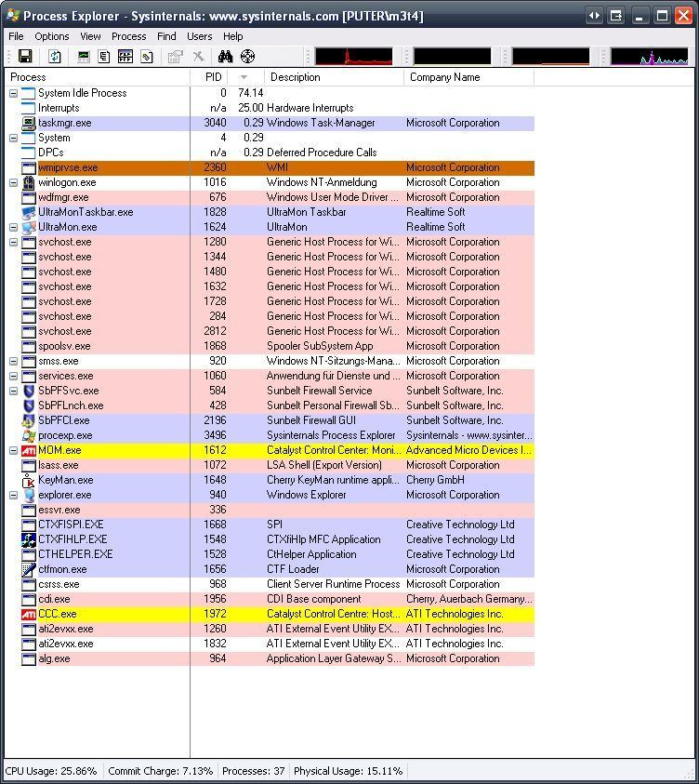The image size is (699, 784).
Task: Click the procexp.exe process icon
Action: pos(29,435)
